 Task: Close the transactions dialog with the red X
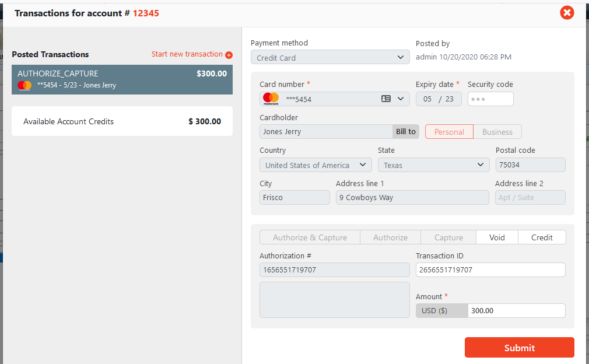click(566, 13)
